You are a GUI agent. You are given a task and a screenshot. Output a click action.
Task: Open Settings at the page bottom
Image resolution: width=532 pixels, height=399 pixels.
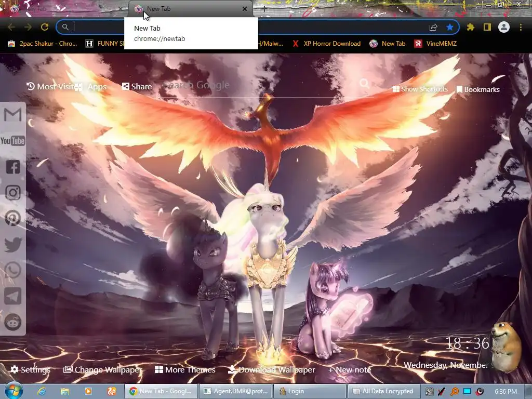point(30,369)
